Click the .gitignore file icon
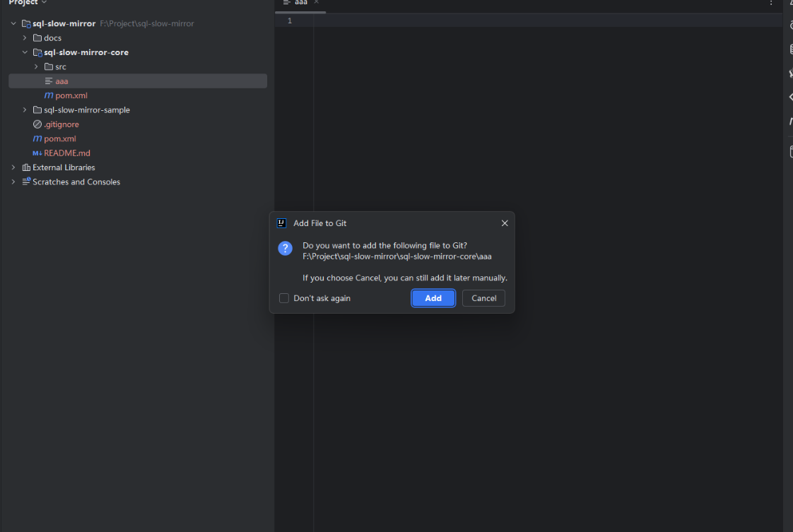Viewport: 793px width, 532px height. pyautogui.click(x=37, y=124)
